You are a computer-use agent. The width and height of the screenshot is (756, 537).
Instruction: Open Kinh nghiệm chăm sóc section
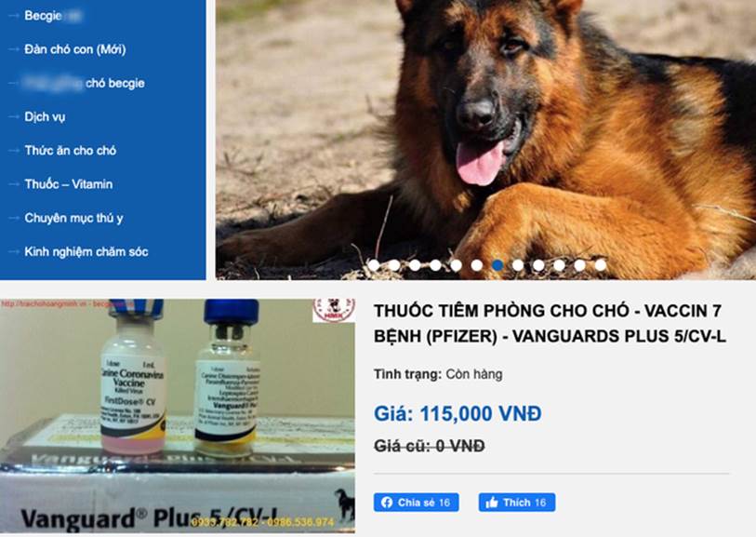tap(86, 252)
